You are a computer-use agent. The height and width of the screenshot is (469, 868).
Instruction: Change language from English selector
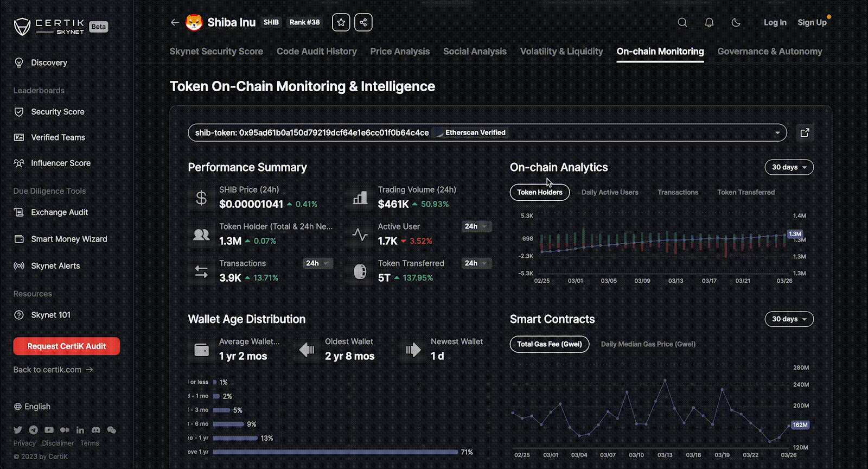coord(32,407)
